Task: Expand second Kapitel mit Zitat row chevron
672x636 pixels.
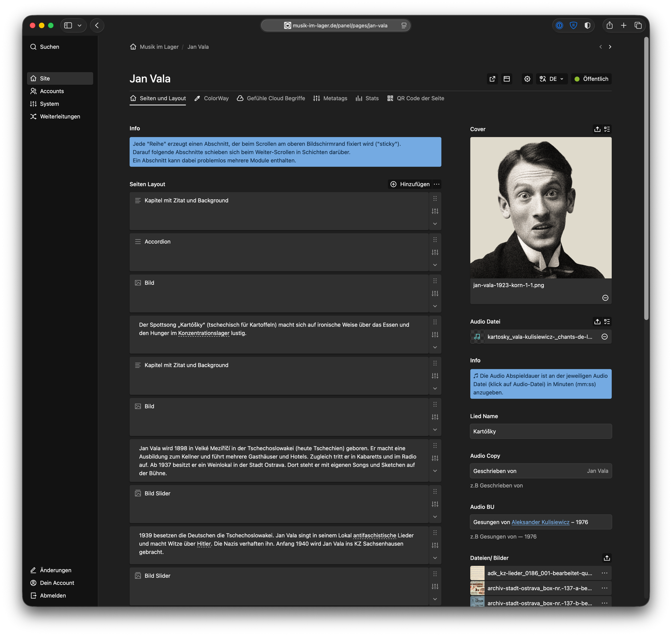Action: 435,389
